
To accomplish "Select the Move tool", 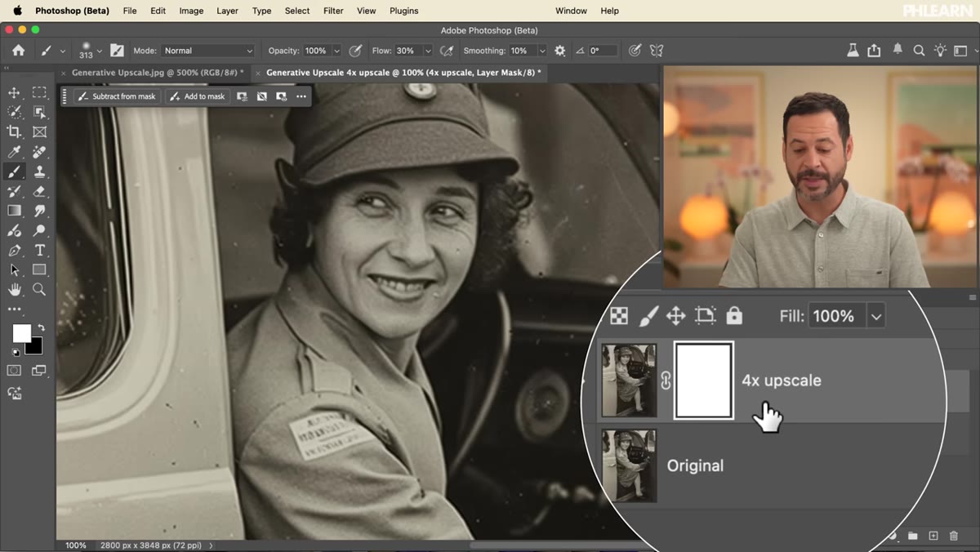I will click(x=14, y=92).
